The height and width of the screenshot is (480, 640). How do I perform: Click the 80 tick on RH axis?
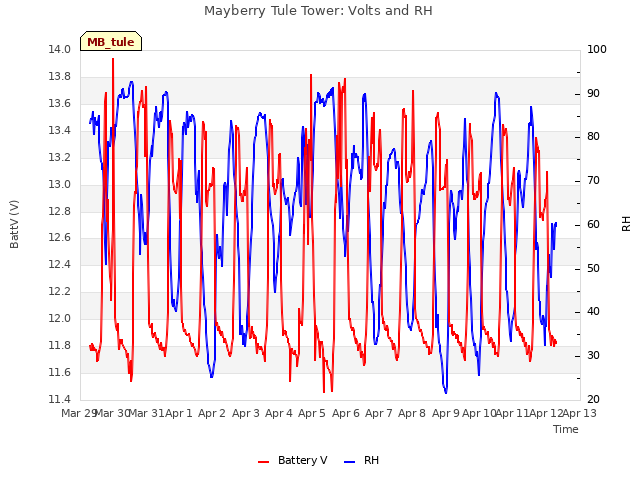coord(593,136)
